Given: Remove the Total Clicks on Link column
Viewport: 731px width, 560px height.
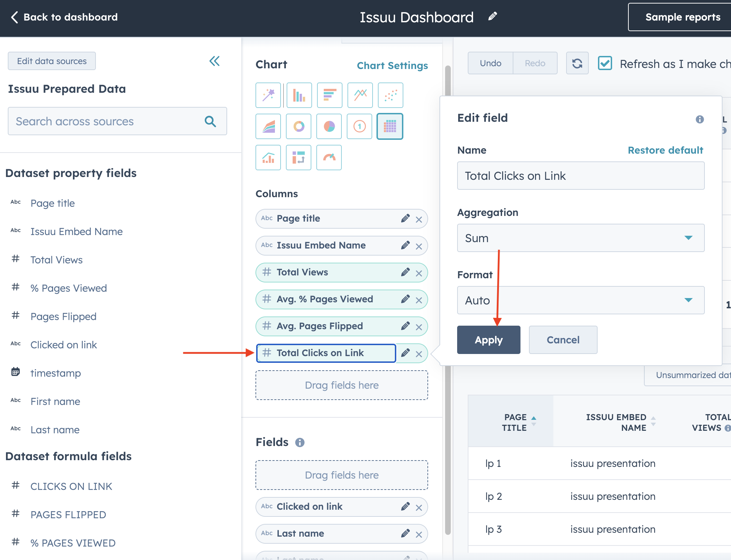Looking at the screenshot, I should (419, 354).
